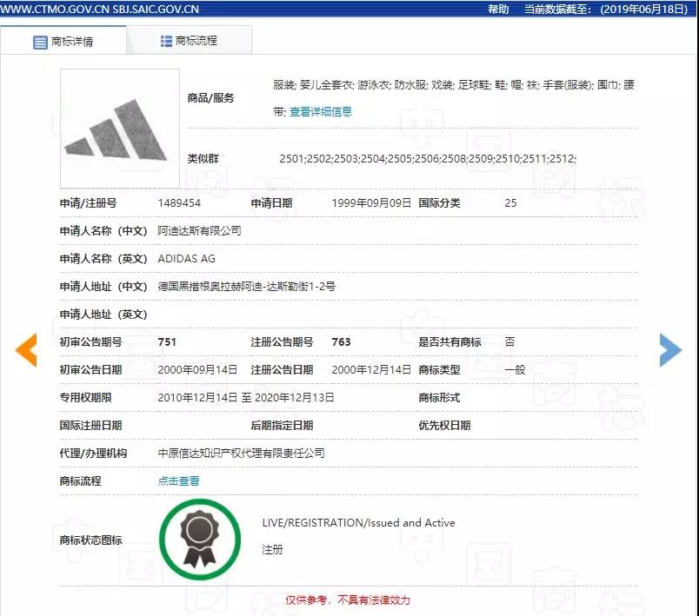Click the English applicant name ADIDAS AG
This screenshot has width=699, height=616.
(x=189, y=258)
